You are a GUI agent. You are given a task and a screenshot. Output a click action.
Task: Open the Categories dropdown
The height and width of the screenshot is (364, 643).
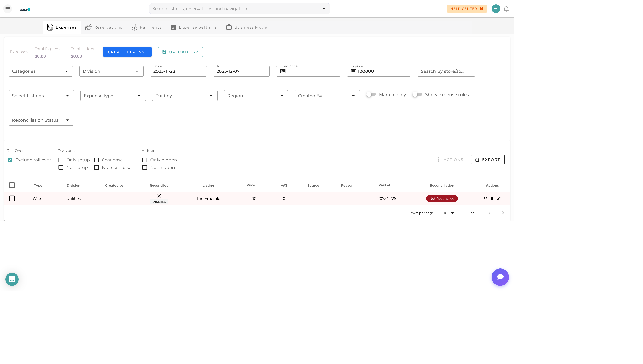pos(40,71)
